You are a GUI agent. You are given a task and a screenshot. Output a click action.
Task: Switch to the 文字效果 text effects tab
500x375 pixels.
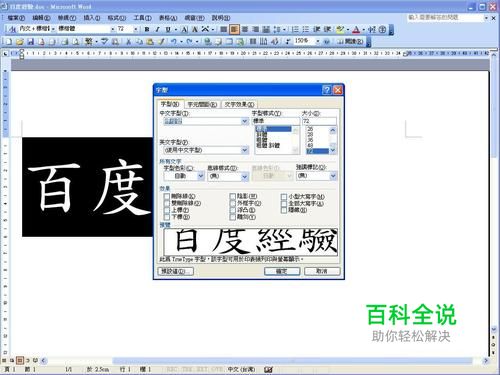pos(239,104)
